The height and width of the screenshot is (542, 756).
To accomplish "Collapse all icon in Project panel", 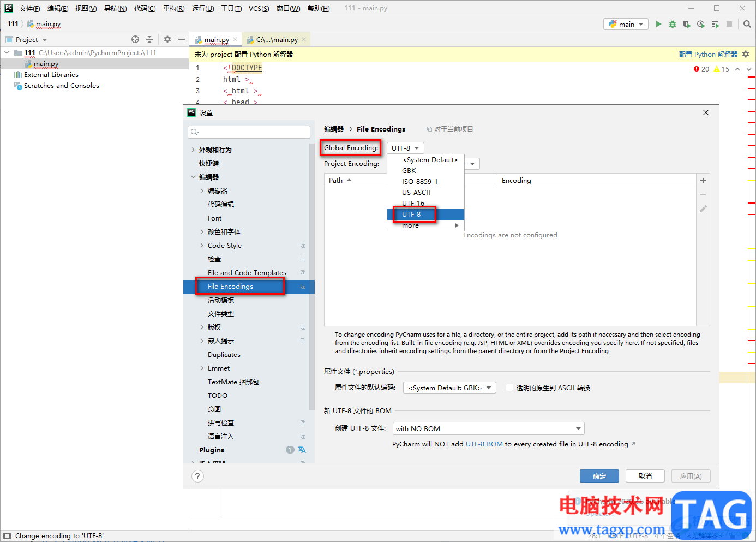I will 149,39.
